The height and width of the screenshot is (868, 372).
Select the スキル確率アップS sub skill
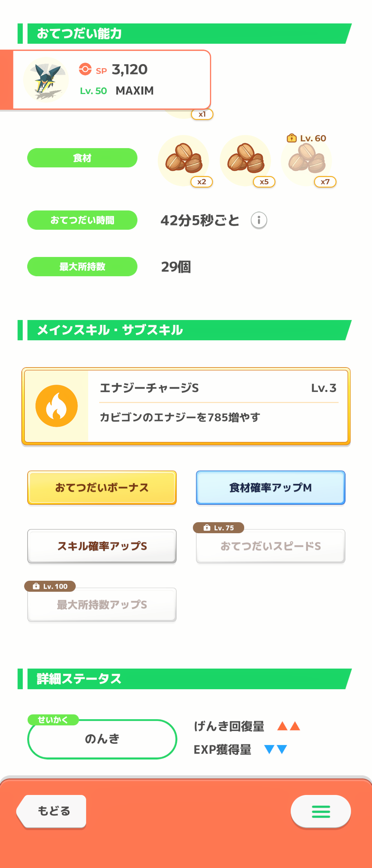point(102,546)
